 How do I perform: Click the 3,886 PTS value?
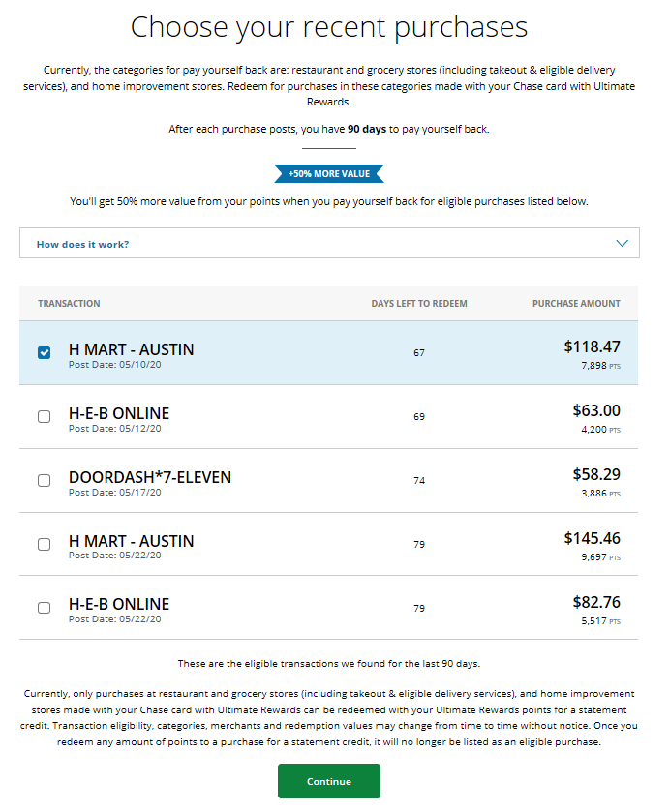coord(600,494)
